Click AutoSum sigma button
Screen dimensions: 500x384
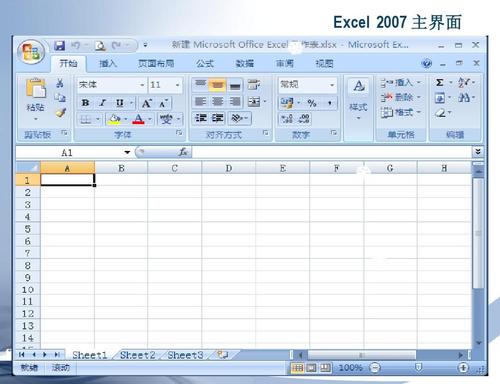[x=440, y=82]
